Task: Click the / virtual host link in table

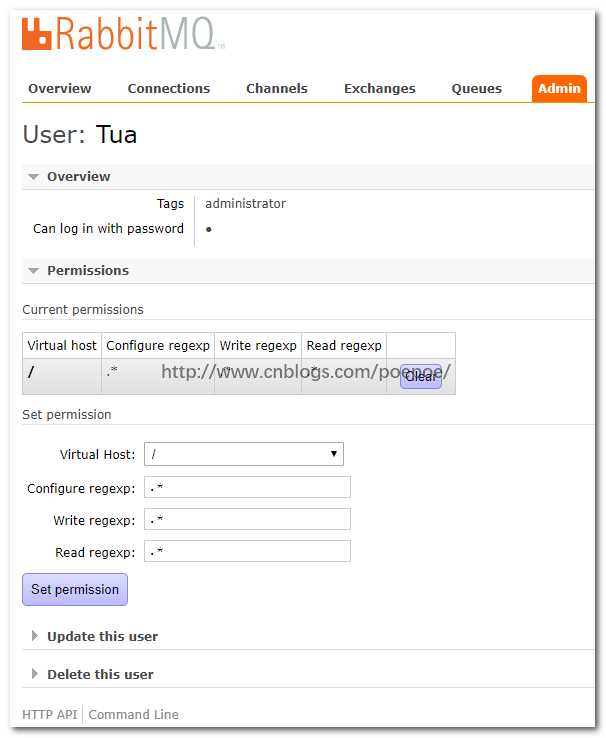Action: pos(31,372)
